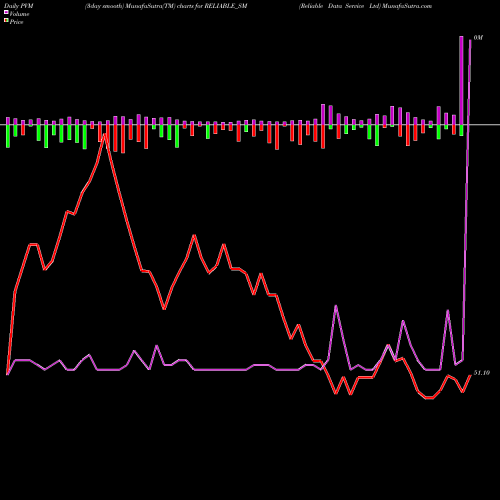Click the tallest magenta volume bar
The width and height of the screenshot is (500, 500).
click(x=461, y=80)
